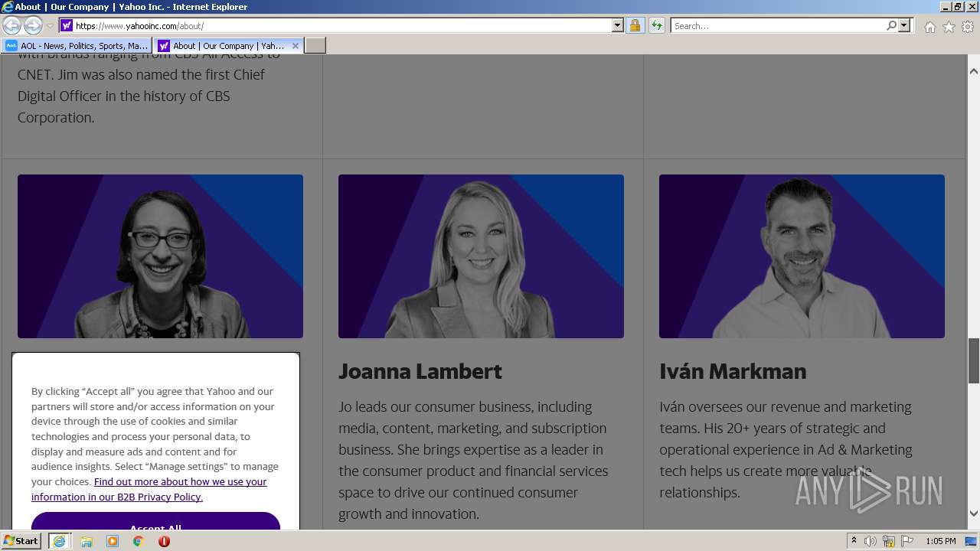This screenshot has height=551, width=980.
Task: Open Favorites with the star icon
Action: [949, 27]
